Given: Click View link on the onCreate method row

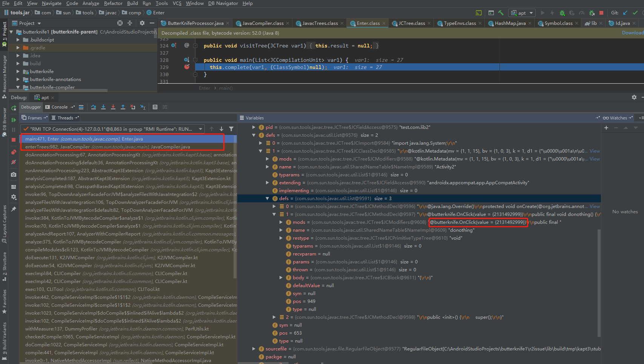Looking at the screenshot, I should point(595,206).
